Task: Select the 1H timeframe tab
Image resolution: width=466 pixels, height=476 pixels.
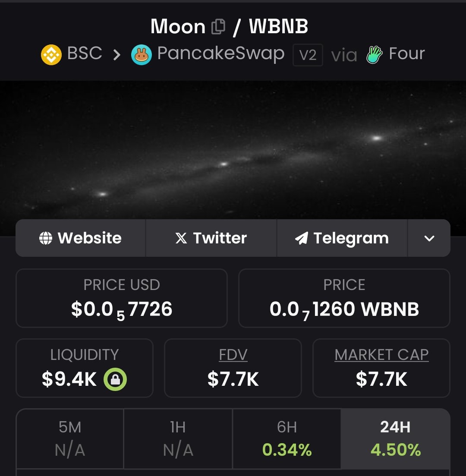Action: tap(178, 438)
